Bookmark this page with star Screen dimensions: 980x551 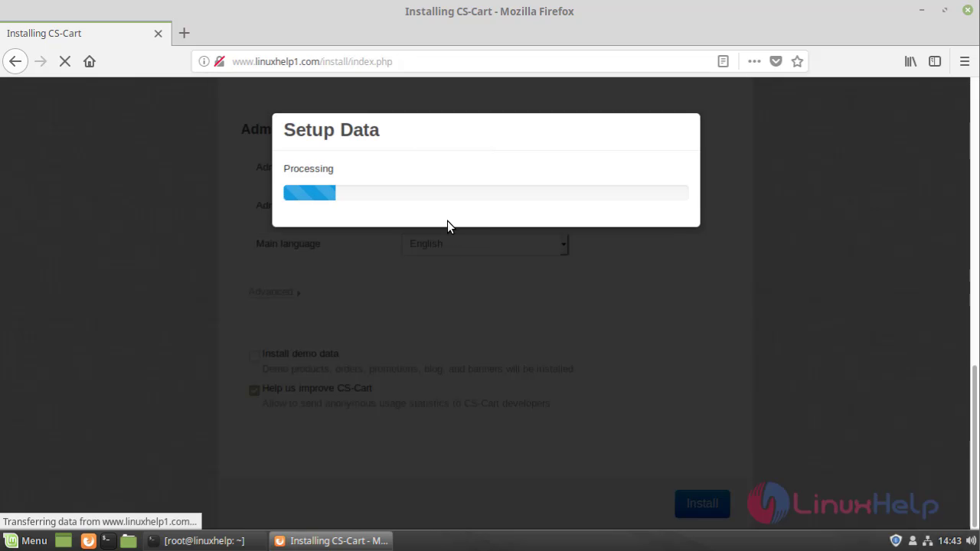tap(797, 61)
